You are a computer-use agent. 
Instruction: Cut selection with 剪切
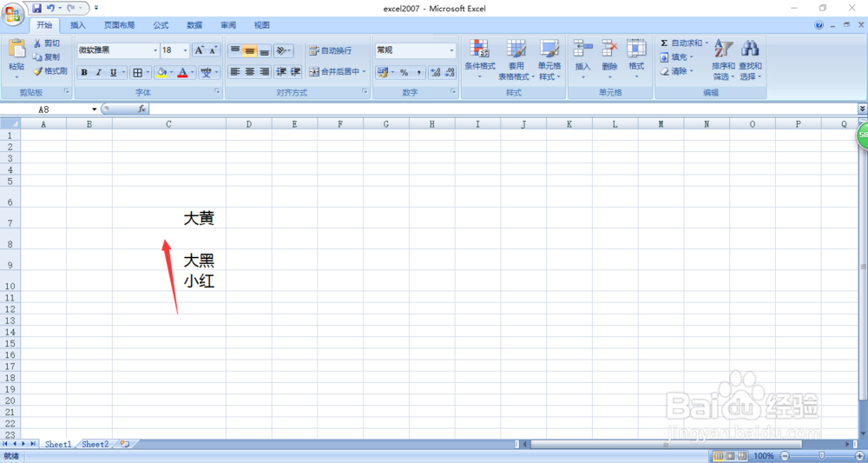tap(46, 43)
